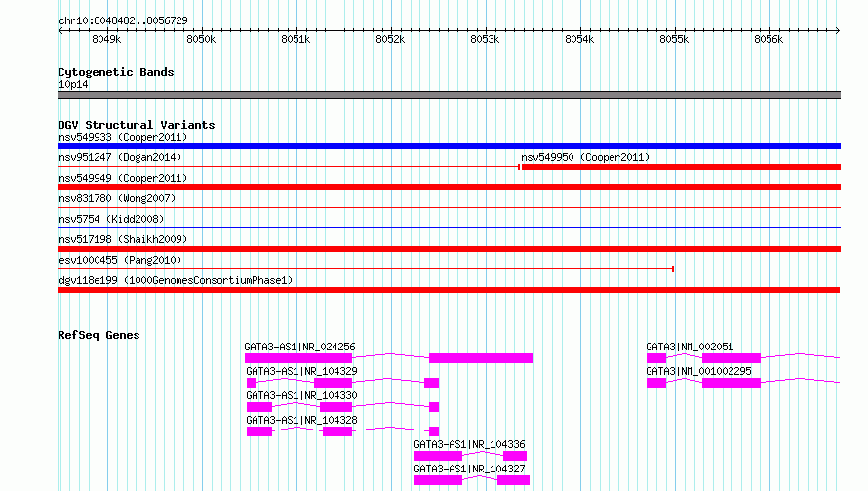The image size is (868, 491).
Task: Click the 8052k ruler tick label
Action: tap(390, 39)
